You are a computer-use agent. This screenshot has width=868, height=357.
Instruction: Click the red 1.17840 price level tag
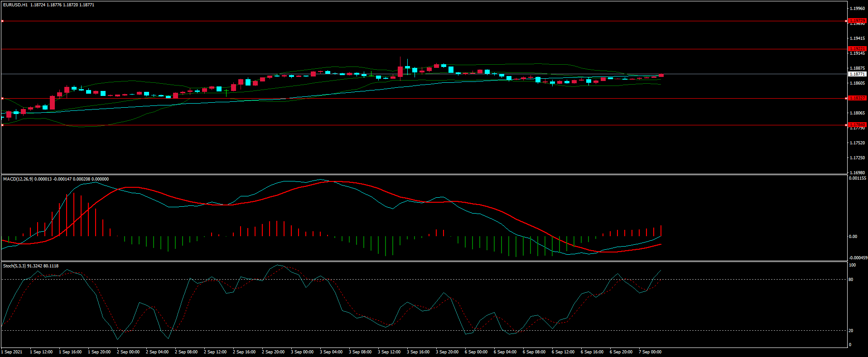click(857, 125)
